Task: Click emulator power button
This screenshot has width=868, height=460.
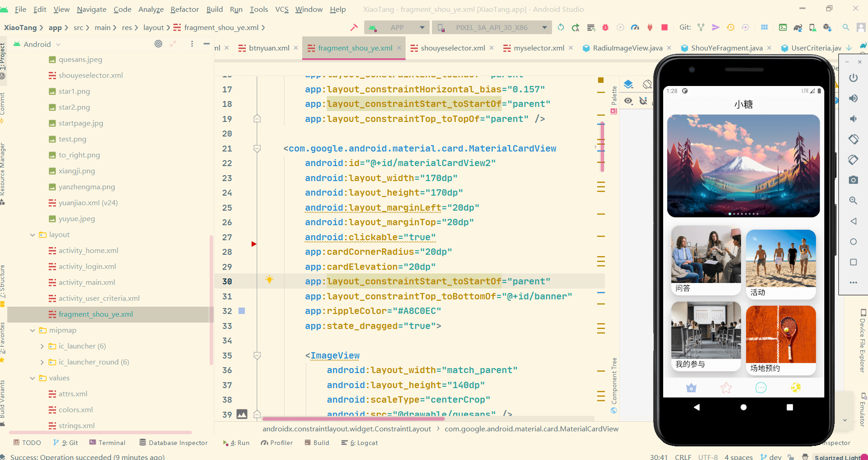Action: (x=853, y=78)
